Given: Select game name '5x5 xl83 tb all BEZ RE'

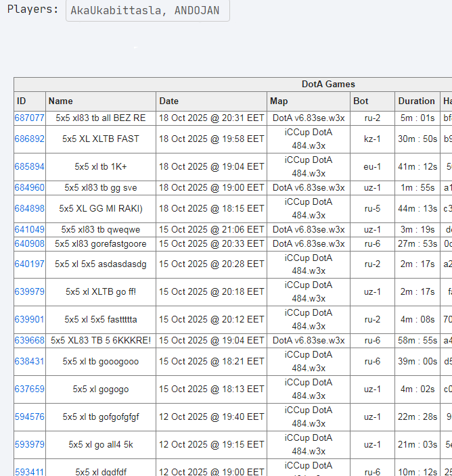Looking at the screenshot, I should tap(101, 118).
